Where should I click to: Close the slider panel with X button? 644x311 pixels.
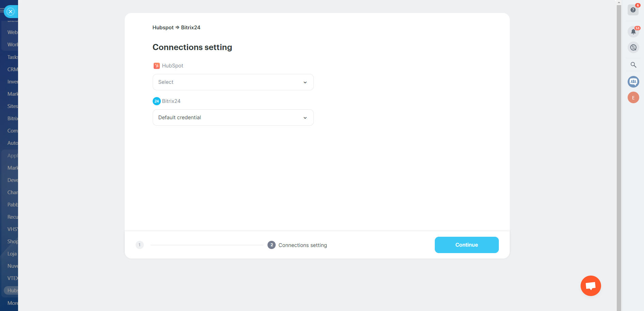point(11,12)
